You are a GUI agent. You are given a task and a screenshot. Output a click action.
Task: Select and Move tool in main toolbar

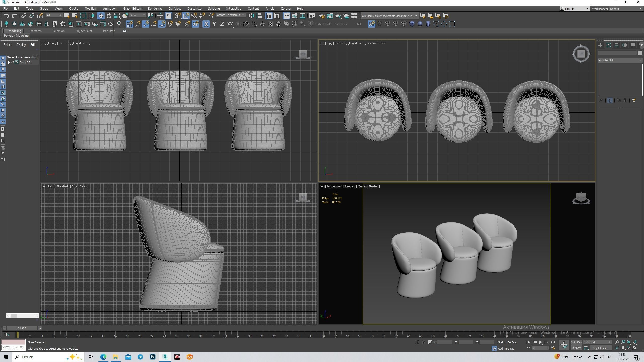[x=101, y=16]
